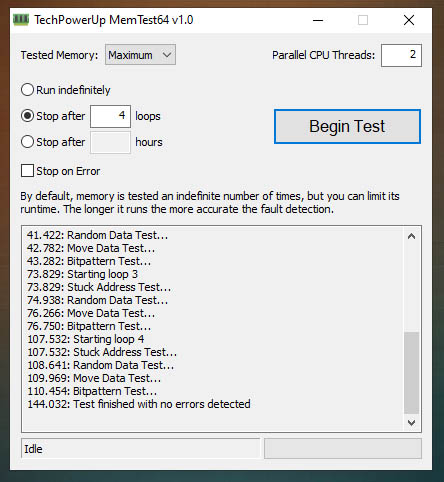Viewport: 444px width, 482px height.
Task: Select log line '73.829: Starting loop 3'
Action: pyautogui.click(x=82, y=274)
